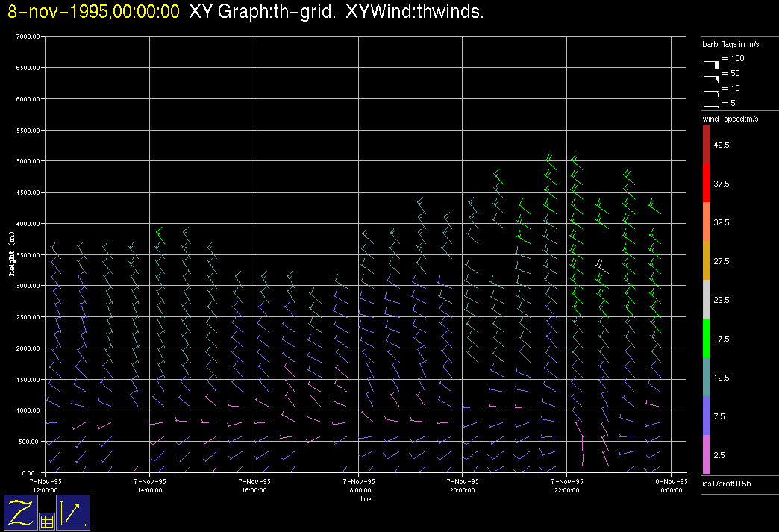The image size is (779, 532).
Task: Click the yellow date-time text in the title
Action: (x=93, y=12)
